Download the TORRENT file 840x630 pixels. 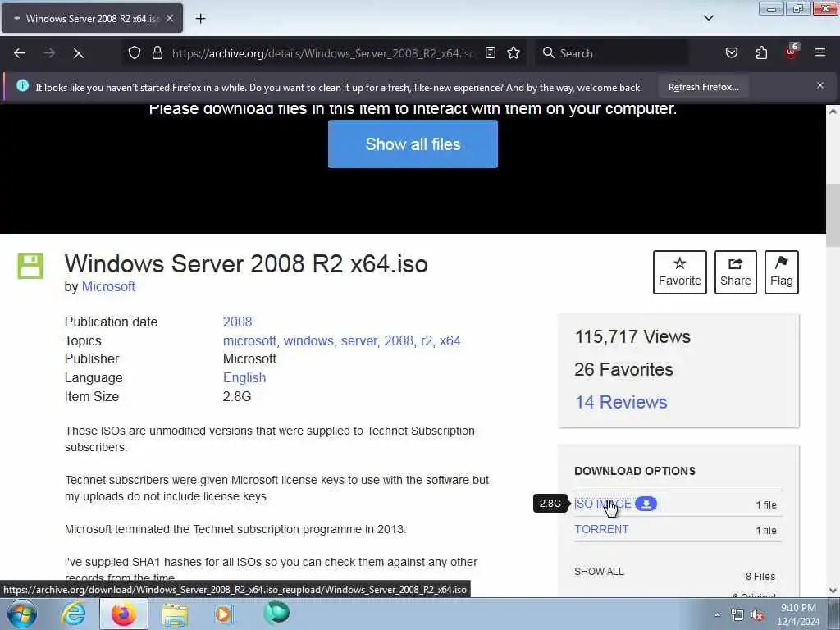[601, 529]
